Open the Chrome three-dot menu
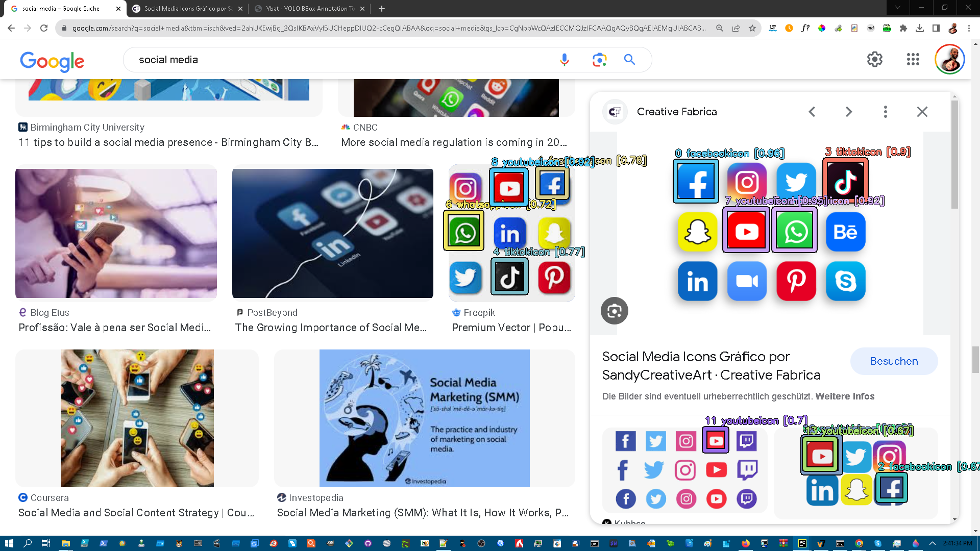This screenshot has width=980, height=551. point(969,28)
